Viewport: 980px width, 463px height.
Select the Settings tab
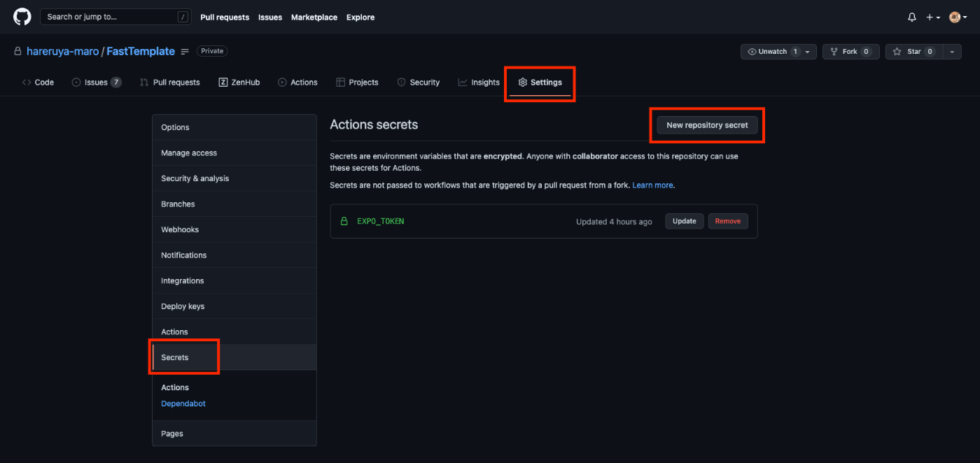pos(540,83)
